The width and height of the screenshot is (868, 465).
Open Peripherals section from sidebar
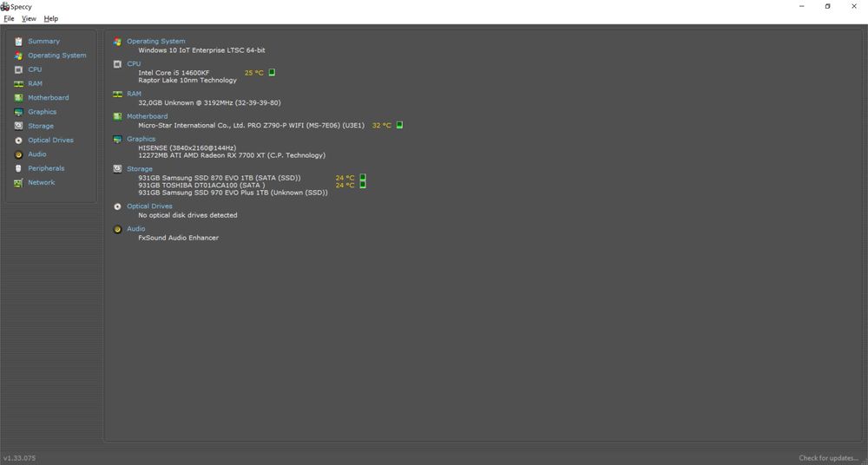[46, 168]
